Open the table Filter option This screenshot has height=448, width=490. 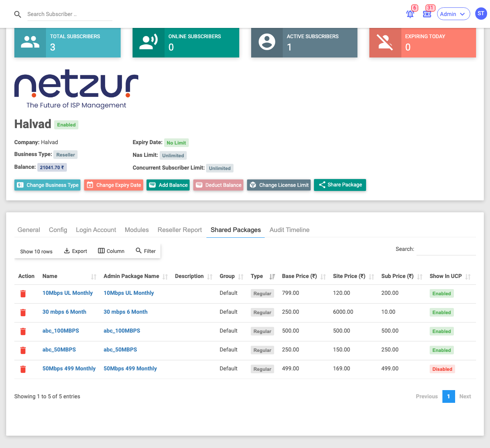(146, 251)
